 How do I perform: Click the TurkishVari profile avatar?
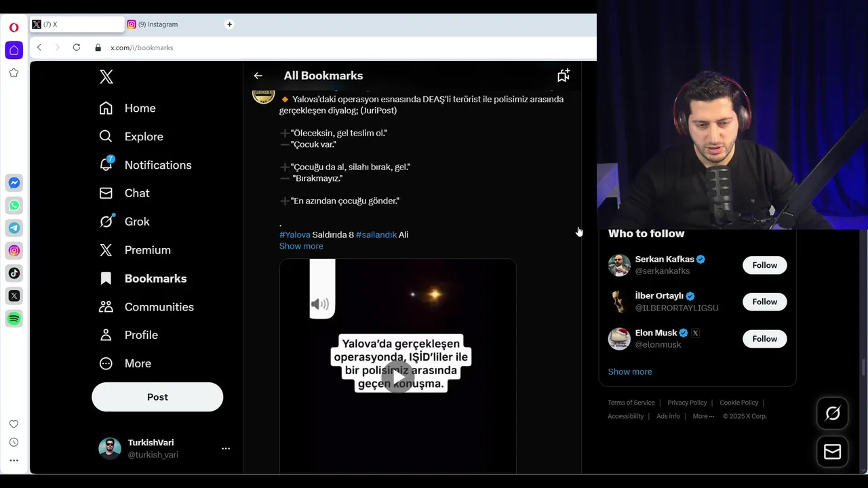[110, 449]
